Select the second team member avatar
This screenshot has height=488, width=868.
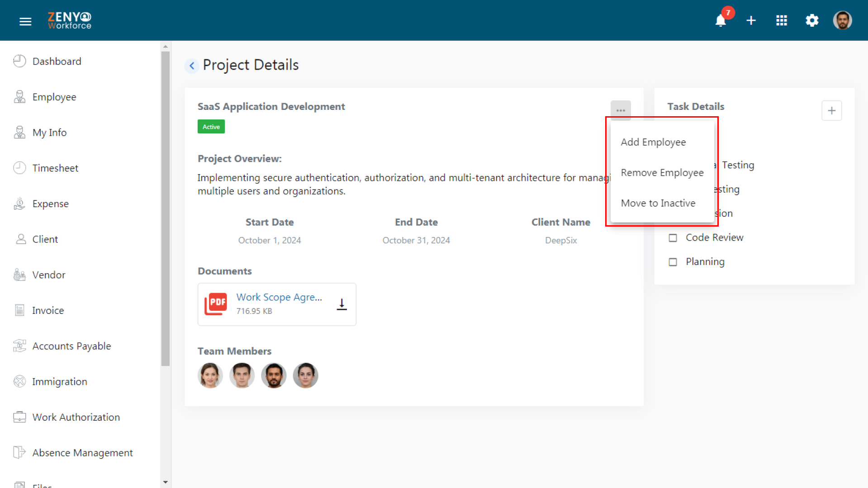tap(242, 375)
